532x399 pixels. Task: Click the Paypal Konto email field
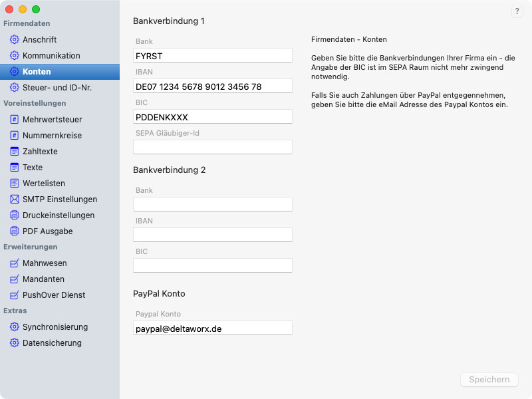(x=213, y=329)
